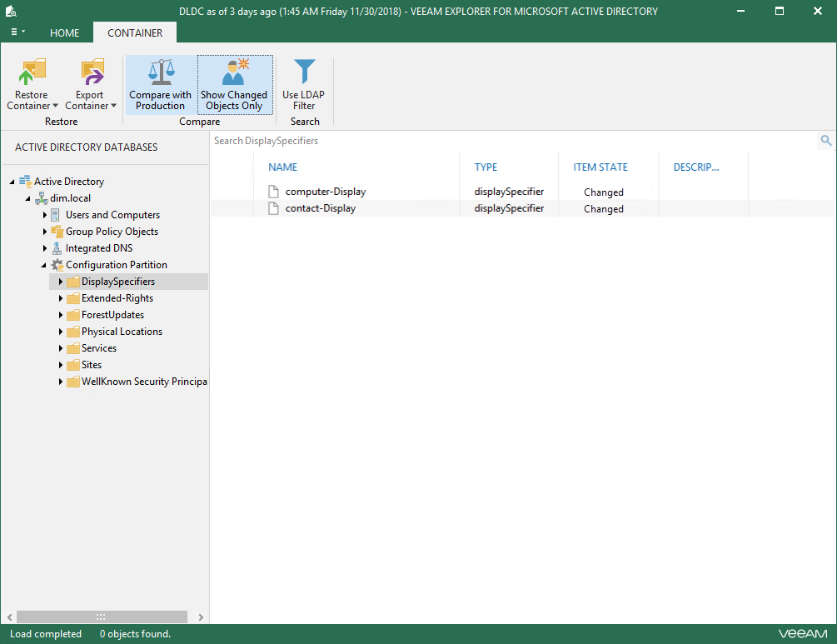The height and width of the screenshot is (644, 837).
Task: Click displaySpecifier type of contact-Display
Action: (x=509, y=208)
